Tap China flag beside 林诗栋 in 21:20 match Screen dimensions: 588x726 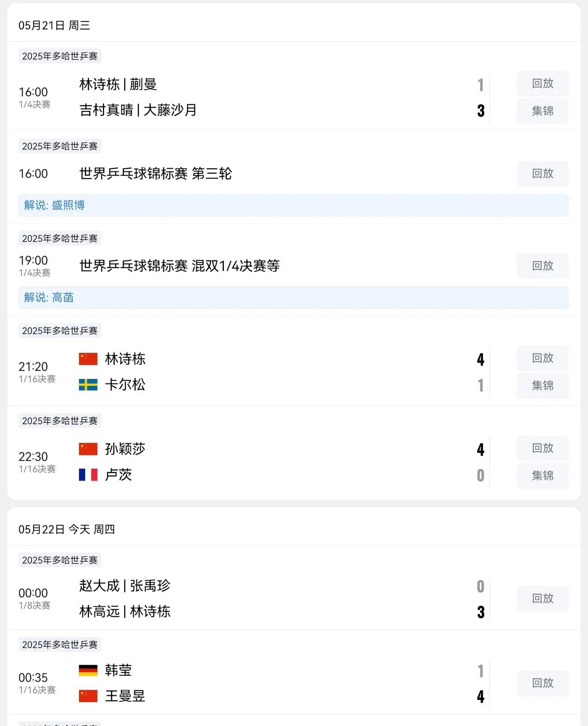tap(88, 359)
